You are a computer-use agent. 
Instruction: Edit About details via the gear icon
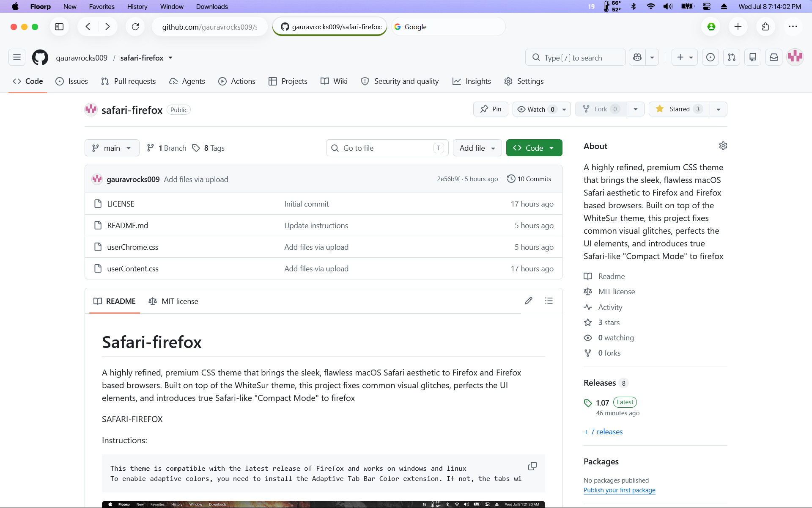click(x=723, y=146)
